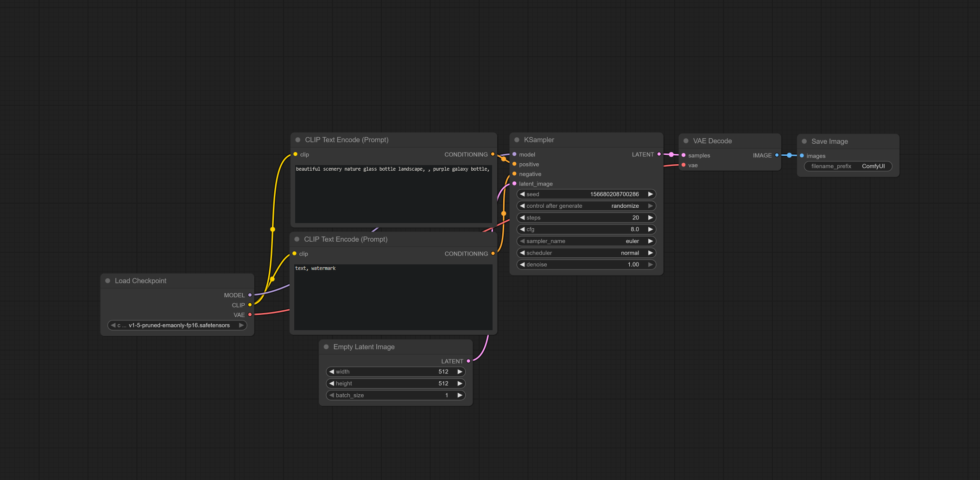This screenshot has width=980, height=480.
Task: Click the height 512 value field
Action: (396, 384)
